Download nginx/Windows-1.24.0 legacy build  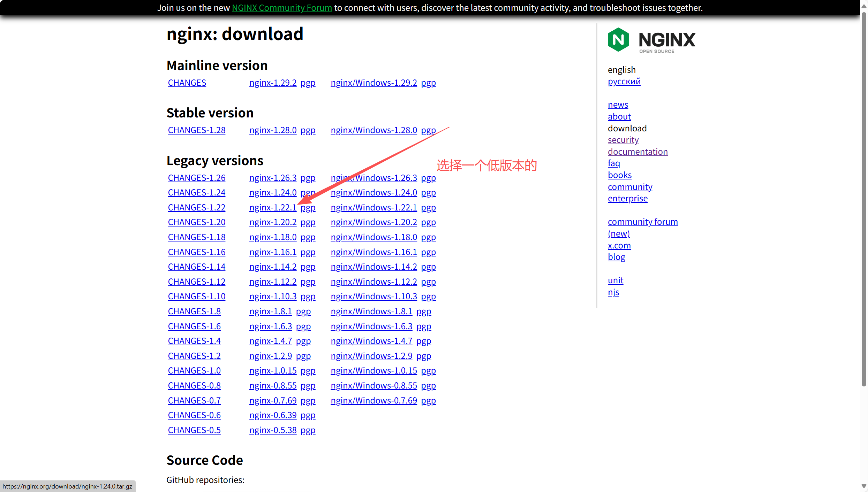click(x=373, y=193)
